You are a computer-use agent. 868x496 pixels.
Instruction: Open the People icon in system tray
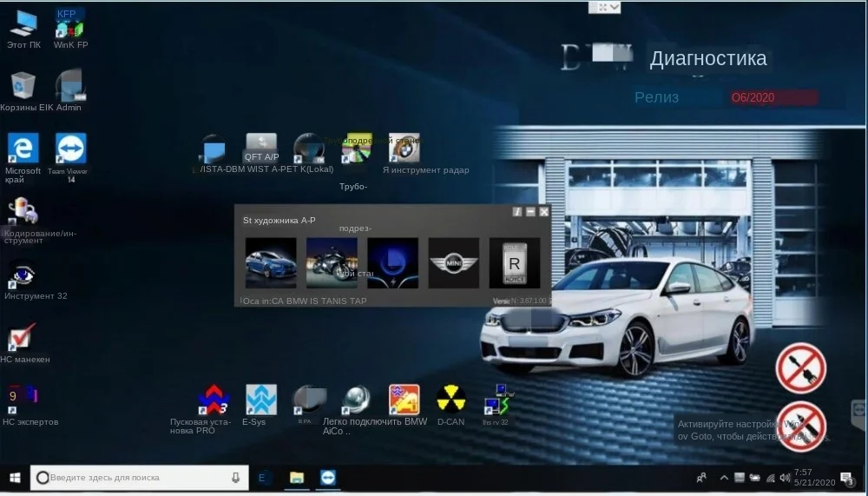tap(701, 478)
